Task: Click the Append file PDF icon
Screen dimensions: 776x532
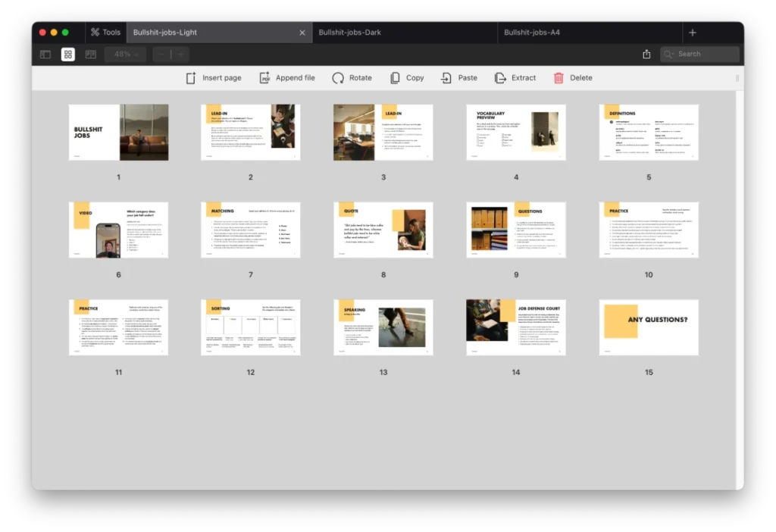Action: click(x=264, y=78)
